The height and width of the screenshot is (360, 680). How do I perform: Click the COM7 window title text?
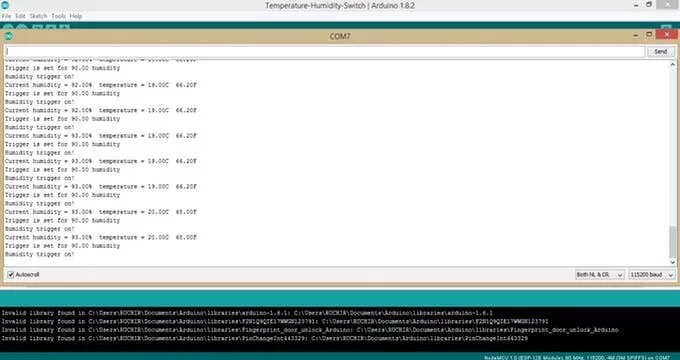click(x=340, y=36)
